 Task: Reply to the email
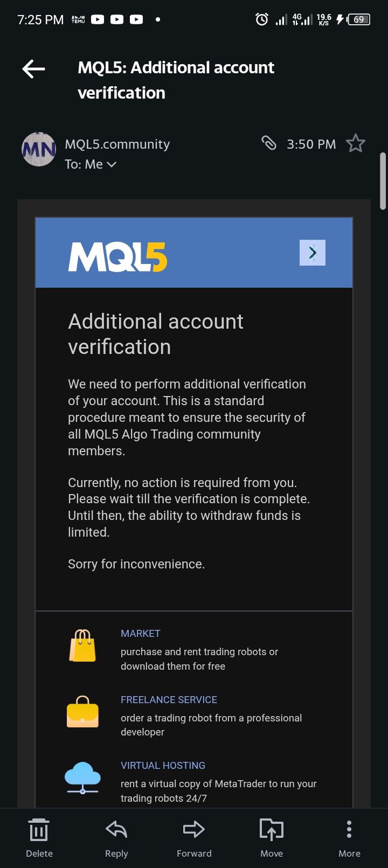pos(116,838)
